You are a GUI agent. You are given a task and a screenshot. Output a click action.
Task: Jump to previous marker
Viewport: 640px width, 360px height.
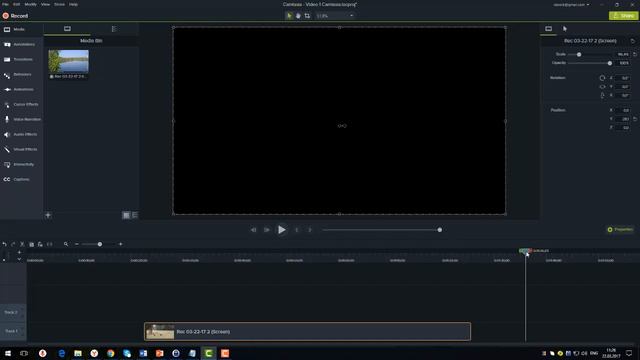(x=297, y=230)
